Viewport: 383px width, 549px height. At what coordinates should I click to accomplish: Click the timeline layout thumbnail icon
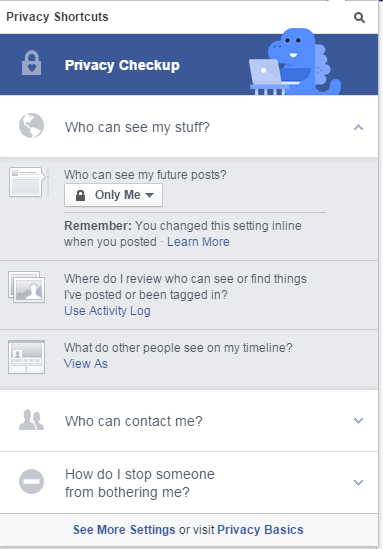tap(27, 357)
